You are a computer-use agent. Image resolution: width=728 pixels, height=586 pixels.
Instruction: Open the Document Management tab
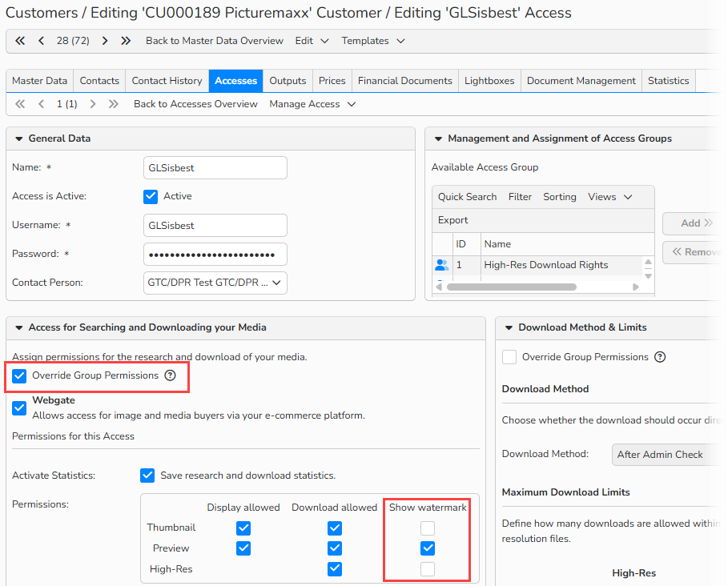[581, 81]
